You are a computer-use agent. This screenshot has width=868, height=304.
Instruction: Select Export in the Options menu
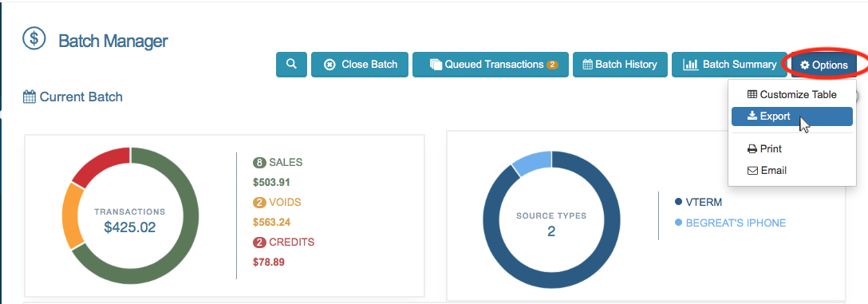[x=792, y=116]
